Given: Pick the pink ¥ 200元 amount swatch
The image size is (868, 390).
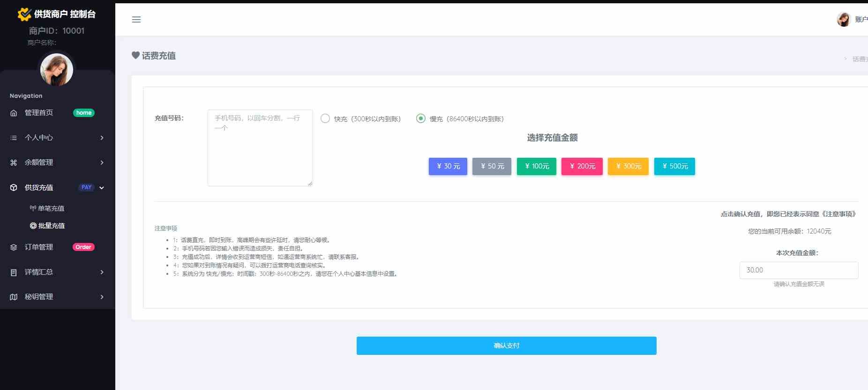Looking at the screenshot, I should pos(582,166).
